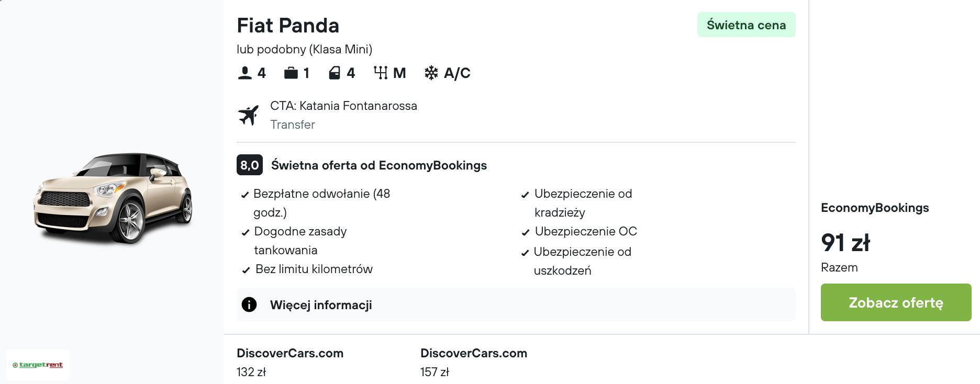
Task: Click the Fiat Panda title
Action: pyautogui.click(x=288, y=26)
